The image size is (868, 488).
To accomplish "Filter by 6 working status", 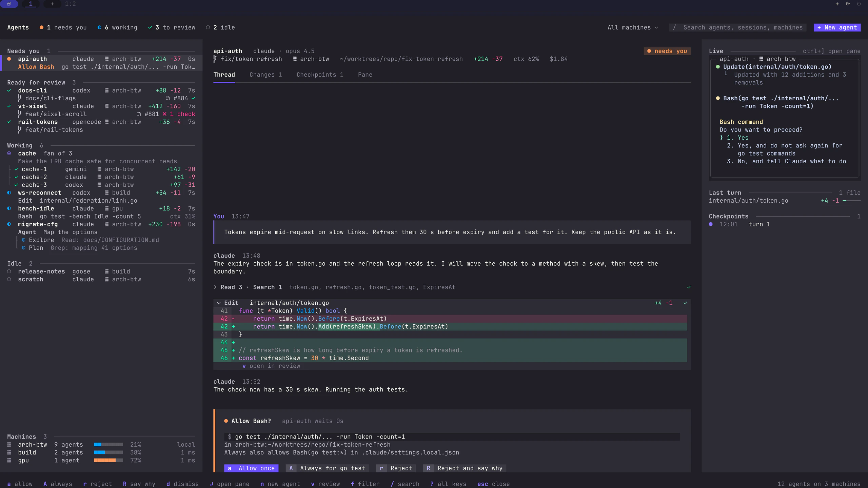I will 117,27.
